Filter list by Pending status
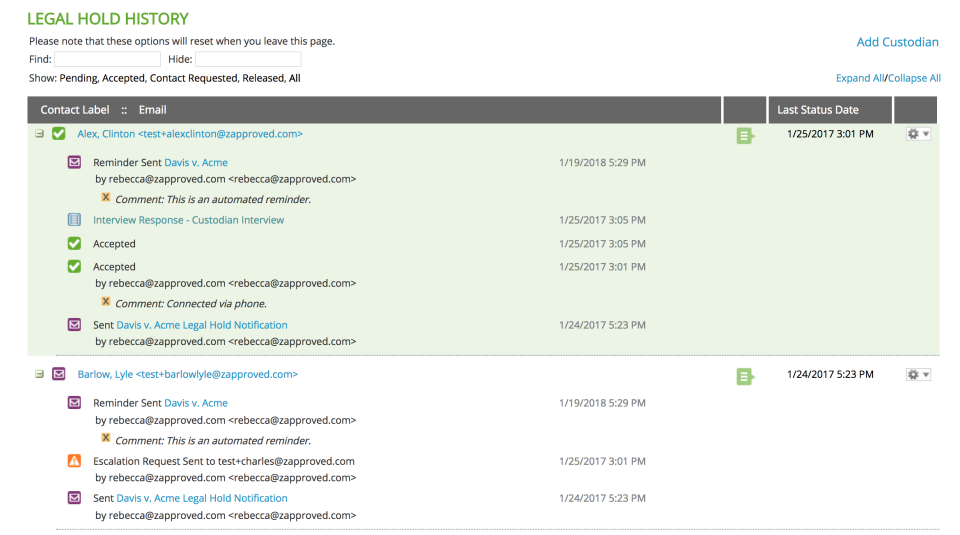 [78, 78]
